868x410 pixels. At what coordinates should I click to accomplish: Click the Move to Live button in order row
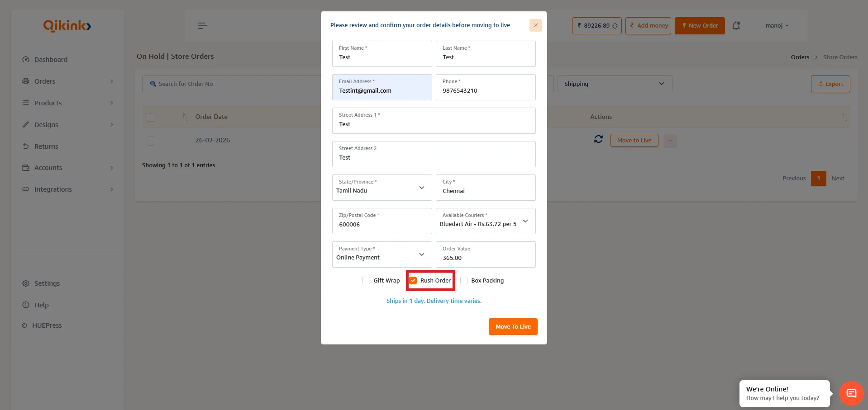tap(634, 141)
